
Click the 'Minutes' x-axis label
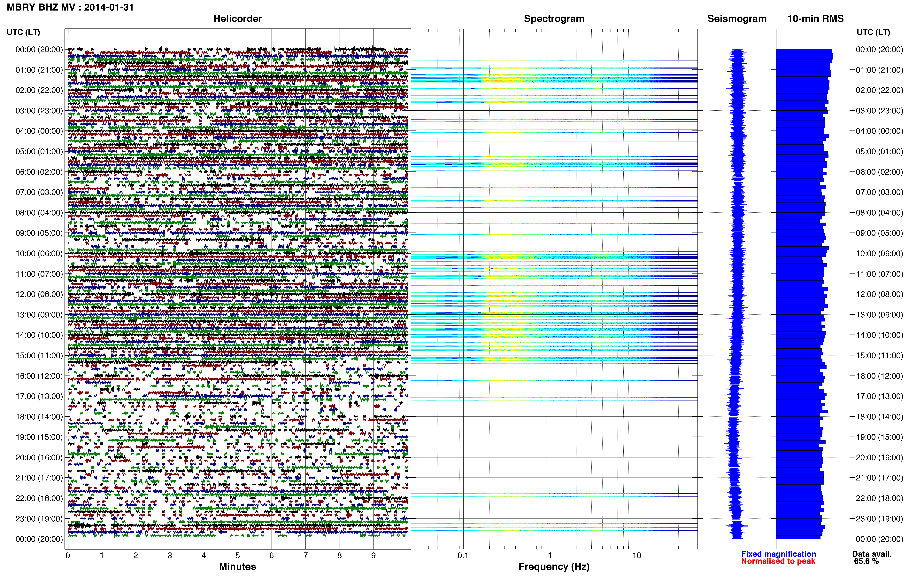[x=238, y=566]
